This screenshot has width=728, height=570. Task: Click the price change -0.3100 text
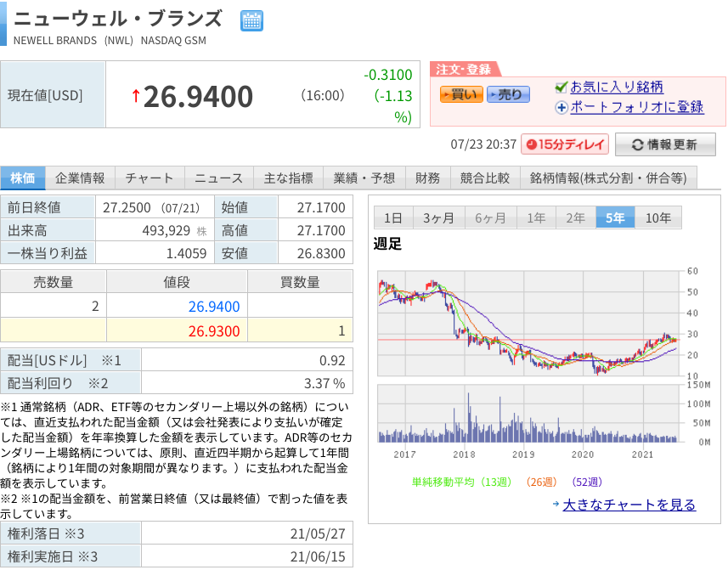click(x=388, y=75)
